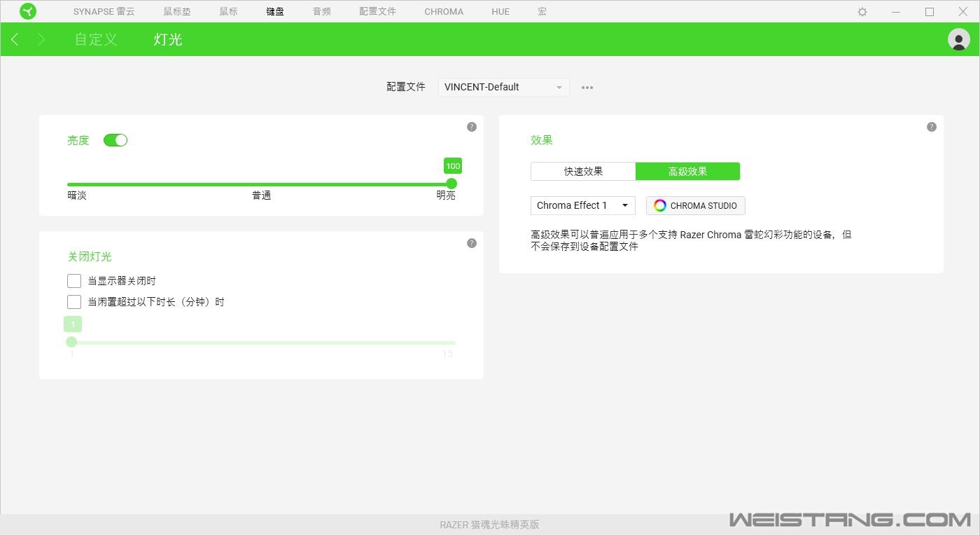Launch CHROMA STUDIO
The height and width of the screenshot is (536, 980).
tap(695, 205)
